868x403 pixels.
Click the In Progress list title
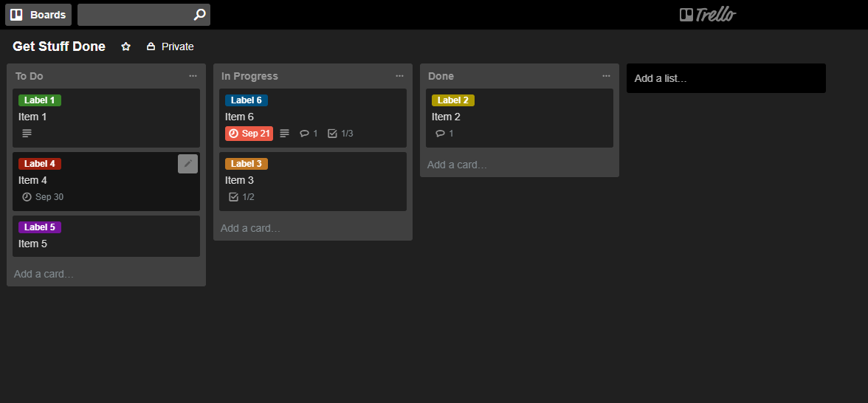[x=249, y=76]
